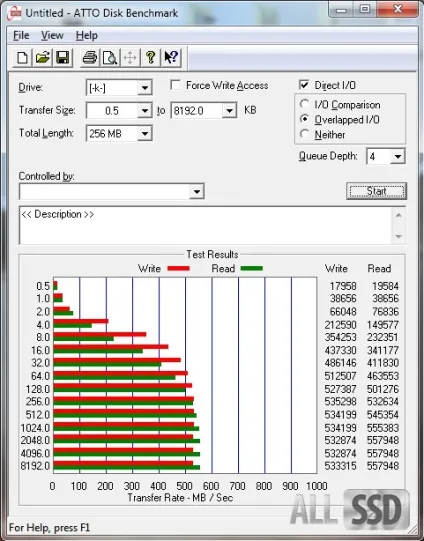This screenshot has width=424, height=541.
Task: Click the 4096.0 row label in chart
Action: coord(35,453)
